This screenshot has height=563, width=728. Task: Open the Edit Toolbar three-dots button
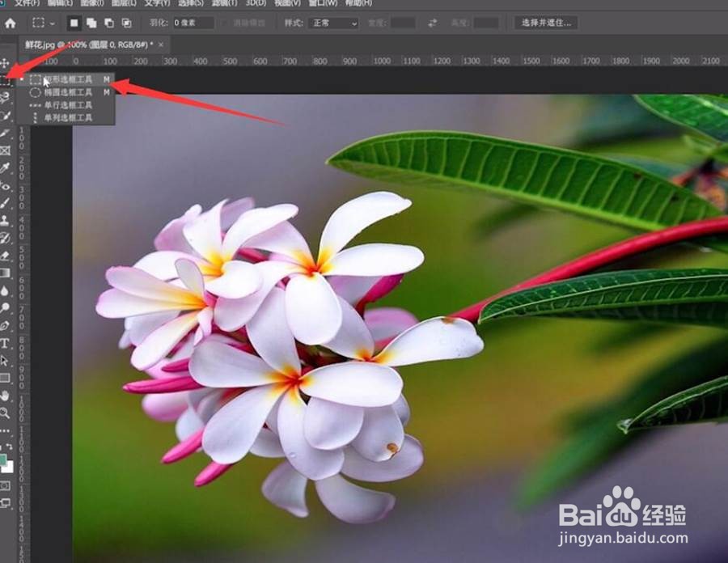(5, 430)
